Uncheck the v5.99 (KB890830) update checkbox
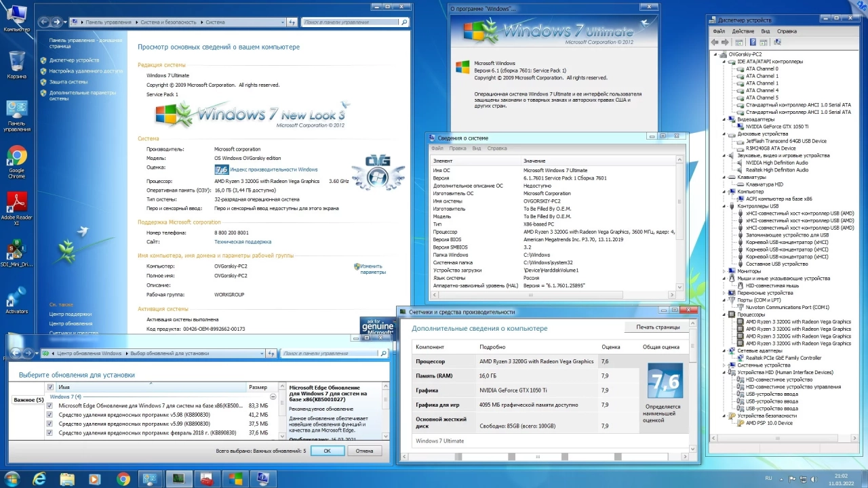 [x=50, y=424]
